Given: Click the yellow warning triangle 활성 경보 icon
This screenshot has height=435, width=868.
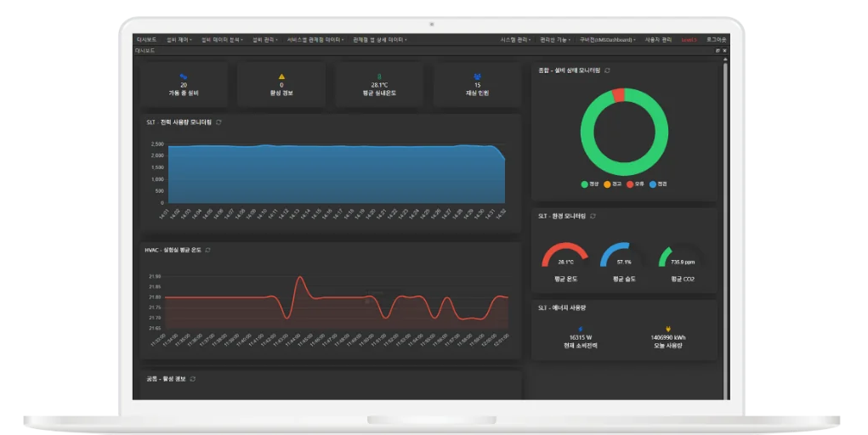Looking at the screenshot, I should pyautogui.click(x=281, y=77).
